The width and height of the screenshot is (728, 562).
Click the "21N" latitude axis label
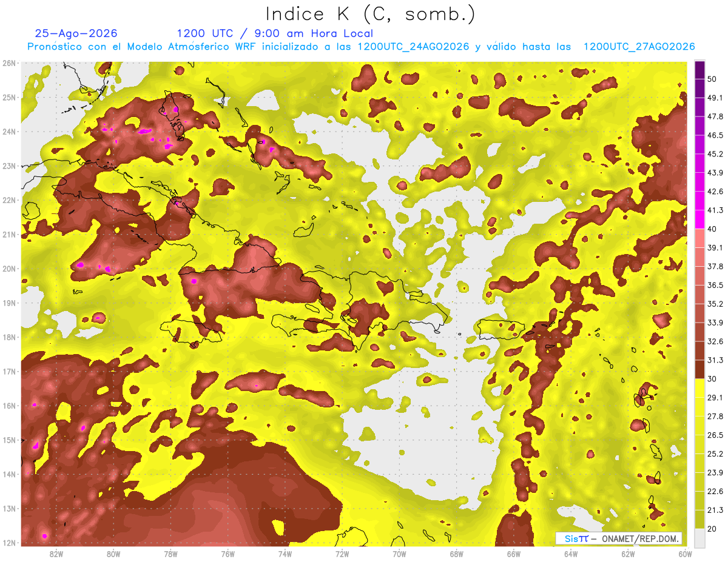(9, 235)
